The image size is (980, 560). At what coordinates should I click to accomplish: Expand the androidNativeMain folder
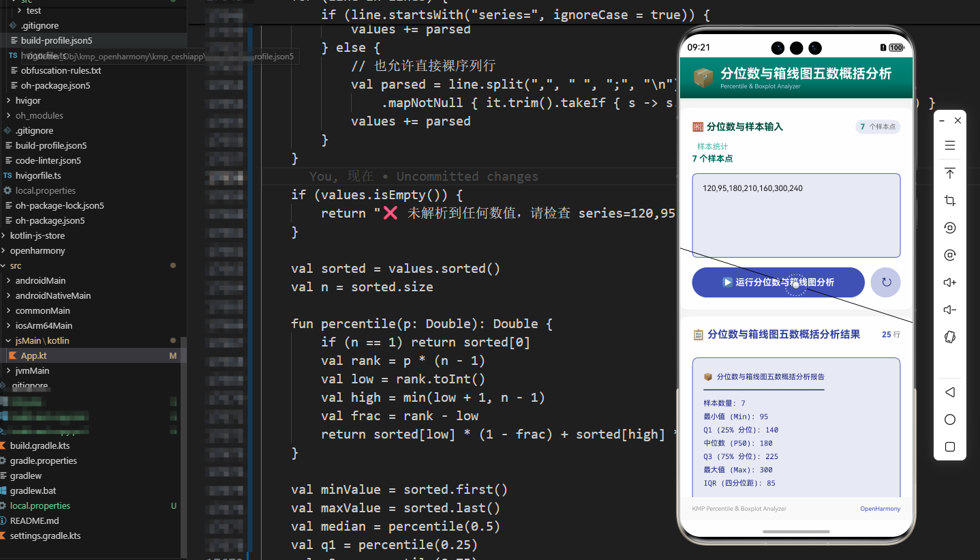(8, 295)
